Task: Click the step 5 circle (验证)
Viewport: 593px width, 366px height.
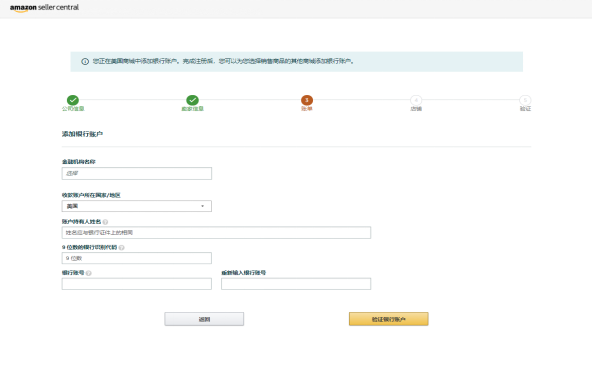Action: (x=525, y=100)
